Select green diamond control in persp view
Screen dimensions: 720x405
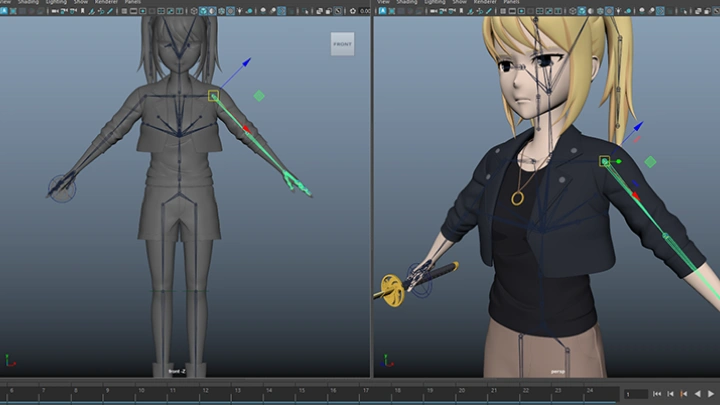pyautogui.click(x=650, y=162)
